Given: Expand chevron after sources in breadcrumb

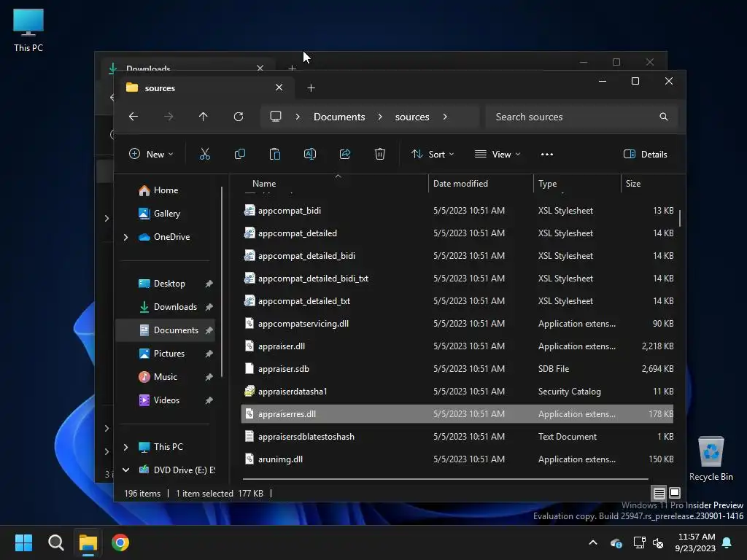Looking at the screenshot, I should pyautogui.click(x=445, y=117).
